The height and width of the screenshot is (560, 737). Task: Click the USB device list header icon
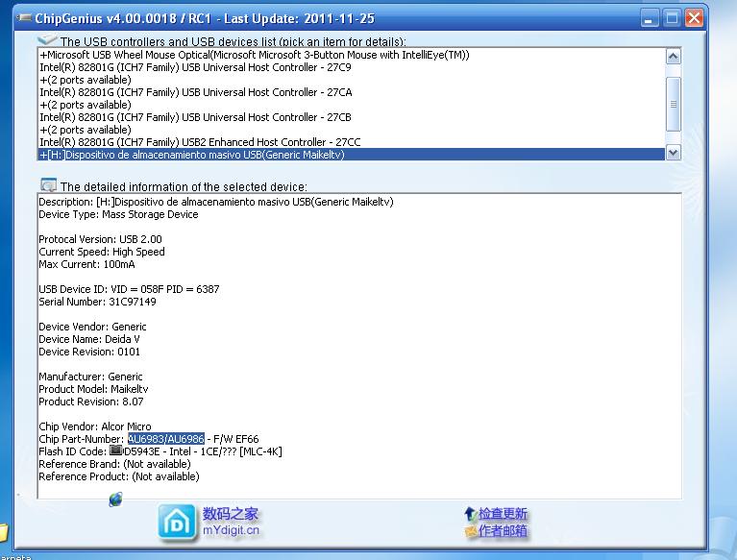(x=47, y=39)
